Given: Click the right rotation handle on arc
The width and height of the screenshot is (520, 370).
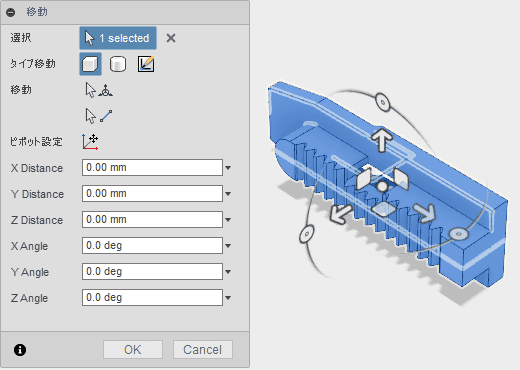Looking at the screenshot, I should pos(459,234).
